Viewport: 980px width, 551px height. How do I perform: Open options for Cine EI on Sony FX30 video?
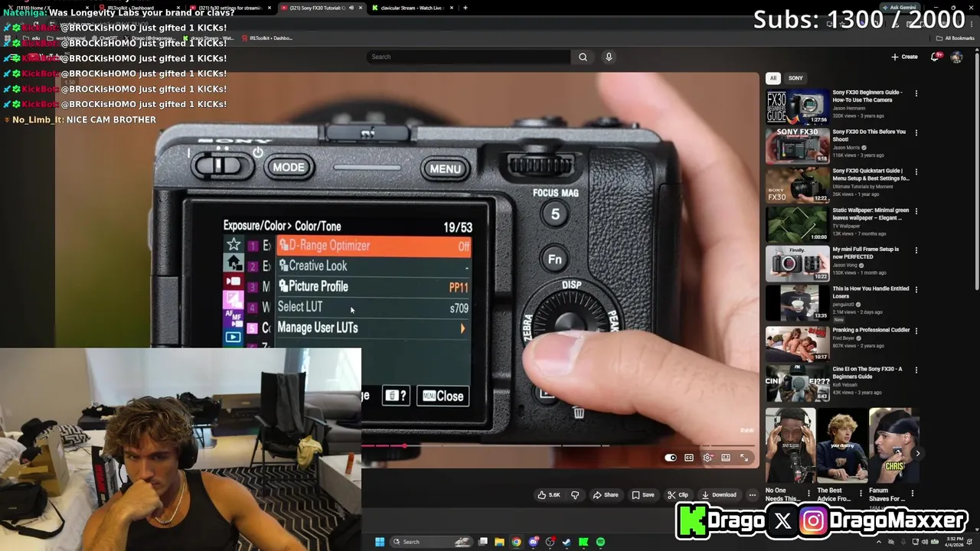[x=916, y=370]
